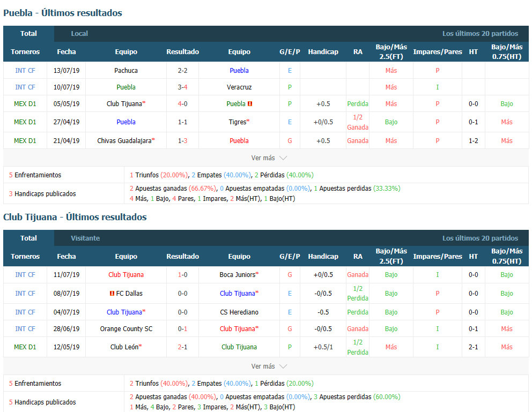Click 'Los últimos 20 partidos' in Puebla header

[x=480, y=34]
